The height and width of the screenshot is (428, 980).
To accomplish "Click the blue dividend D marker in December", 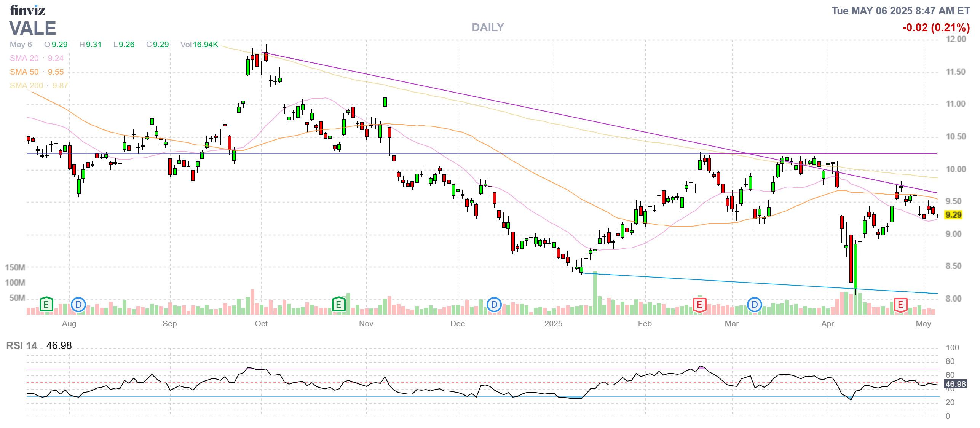I will (x=494, y=305).
